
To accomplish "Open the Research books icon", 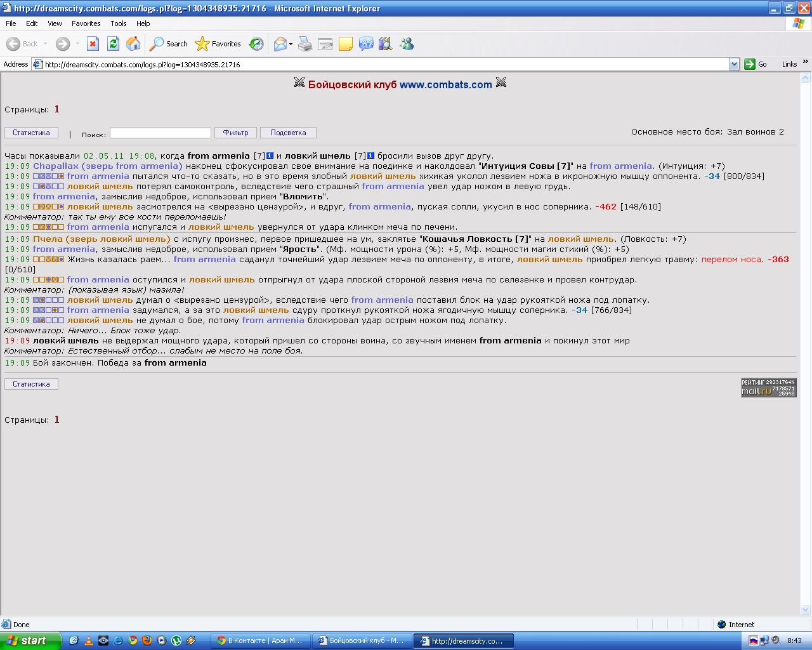I will (x=386, y=44).
